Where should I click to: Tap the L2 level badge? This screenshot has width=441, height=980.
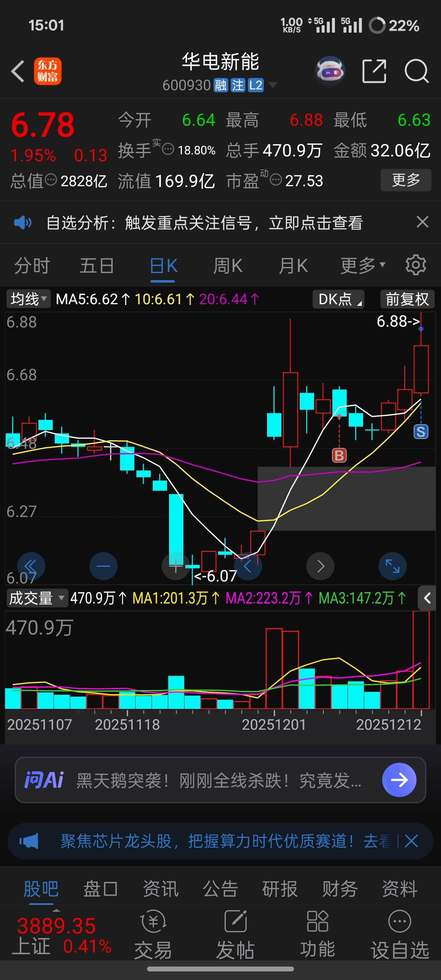pos(256,85)
